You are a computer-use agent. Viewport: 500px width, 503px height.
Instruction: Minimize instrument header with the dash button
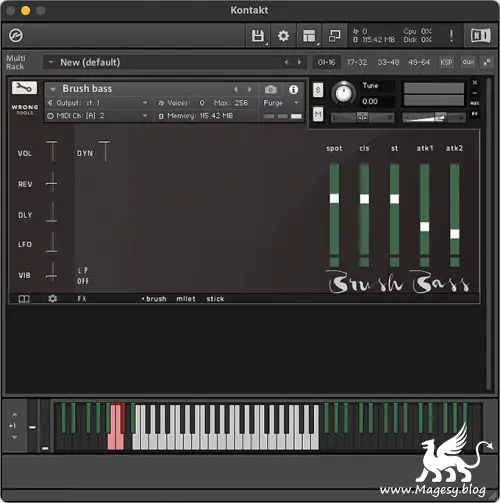coord(475,93)
